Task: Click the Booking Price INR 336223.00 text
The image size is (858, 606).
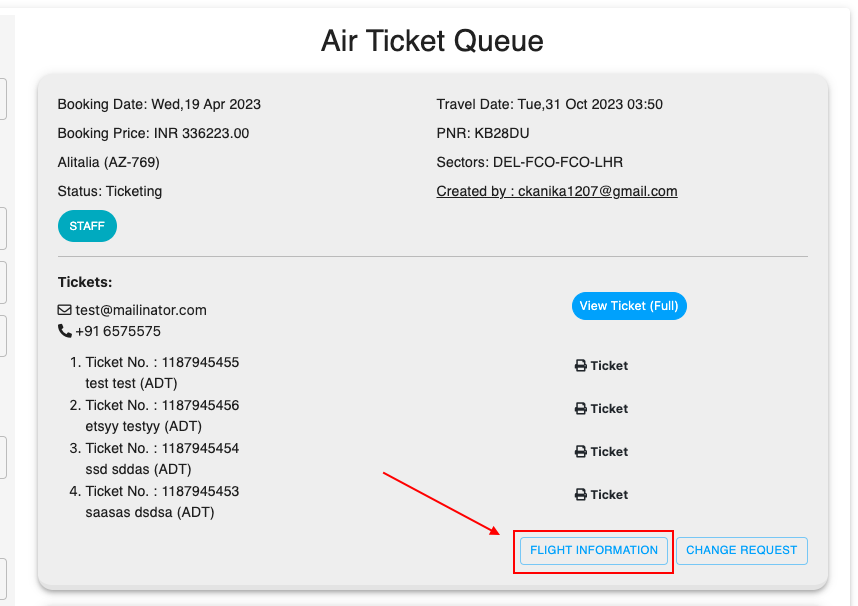Action: [x=153, y=133]
